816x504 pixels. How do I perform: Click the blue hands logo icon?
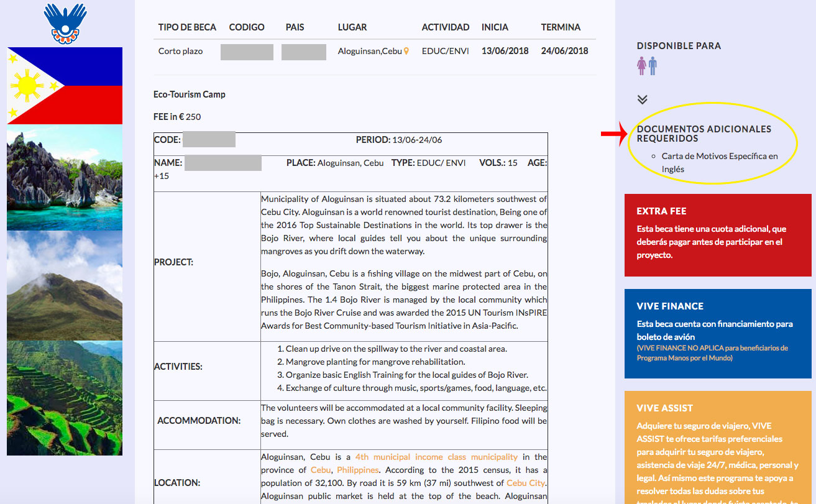65,24
